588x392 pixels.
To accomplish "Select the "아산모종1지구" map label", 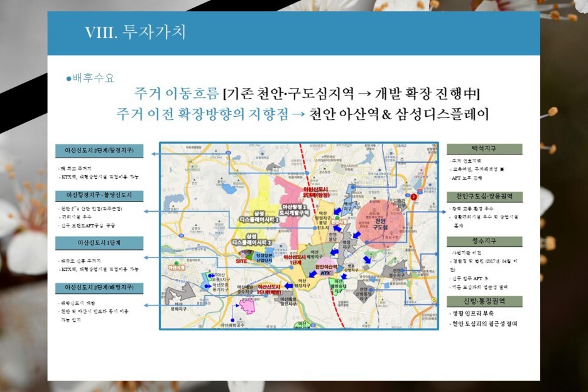I will (x=221, y=277).
